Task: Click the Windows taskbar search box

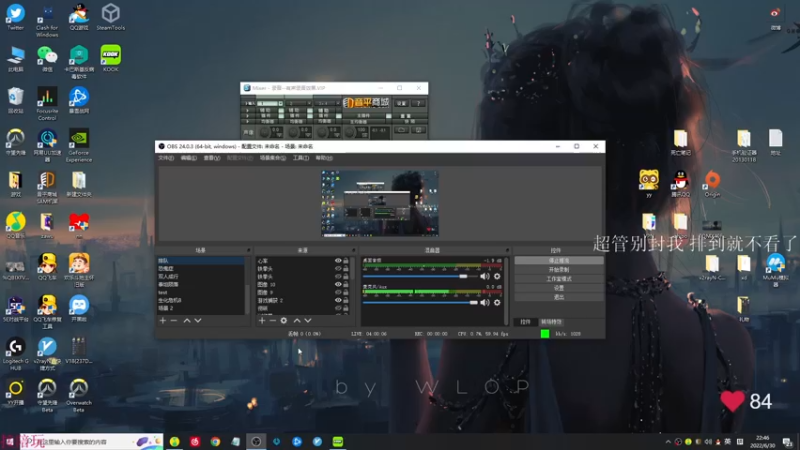Action: [92, 442]
